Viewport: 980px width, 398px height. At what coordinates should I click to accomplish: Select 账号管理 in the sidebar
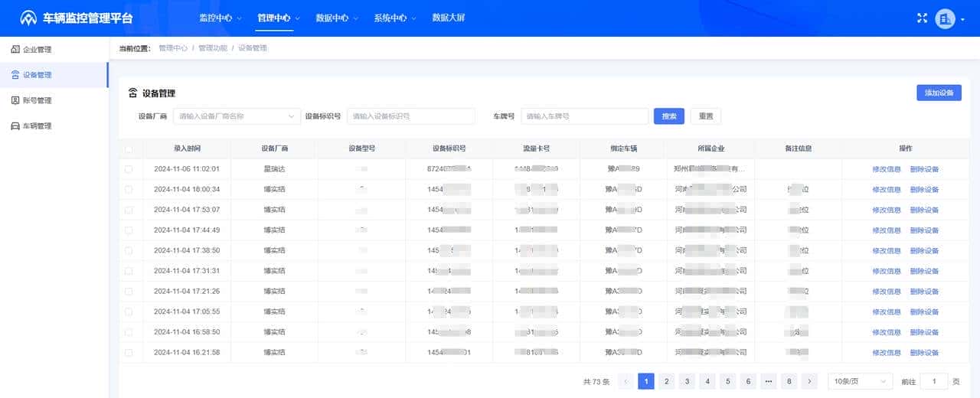click(54, 100)
